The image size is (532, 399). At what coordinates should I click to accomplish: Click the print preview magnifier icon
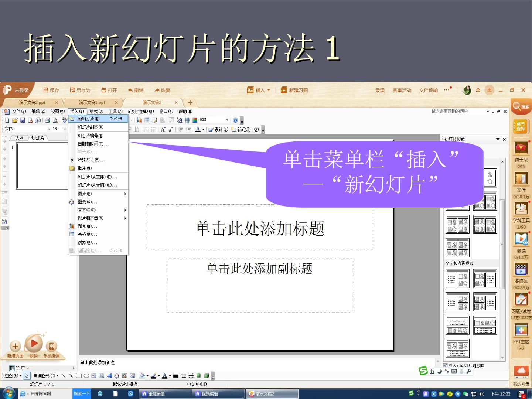click(55, 120)
